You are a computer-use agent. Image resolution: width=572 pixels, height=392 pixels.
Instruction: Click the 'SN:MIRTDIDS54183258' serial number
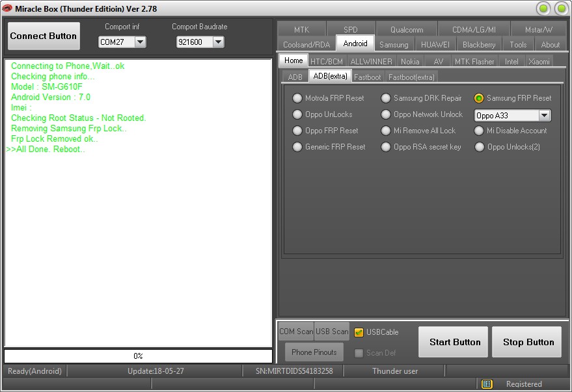[x=294, y=371]
